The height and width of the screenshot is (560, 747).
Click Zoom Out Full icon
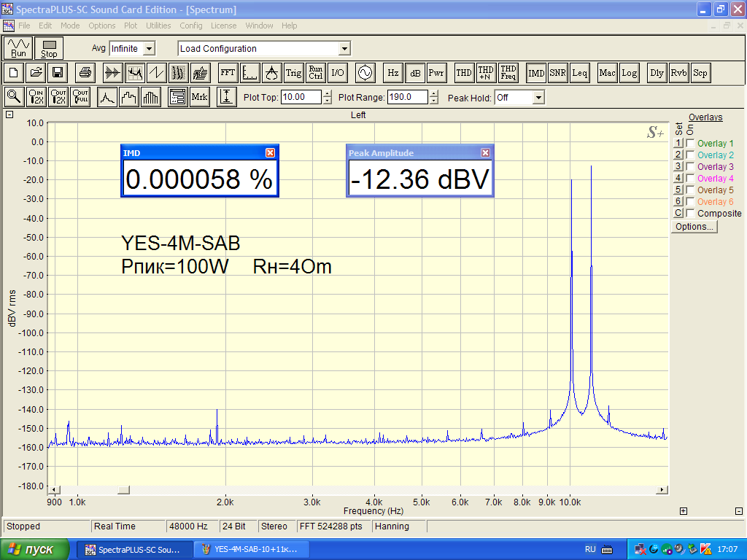80,97
